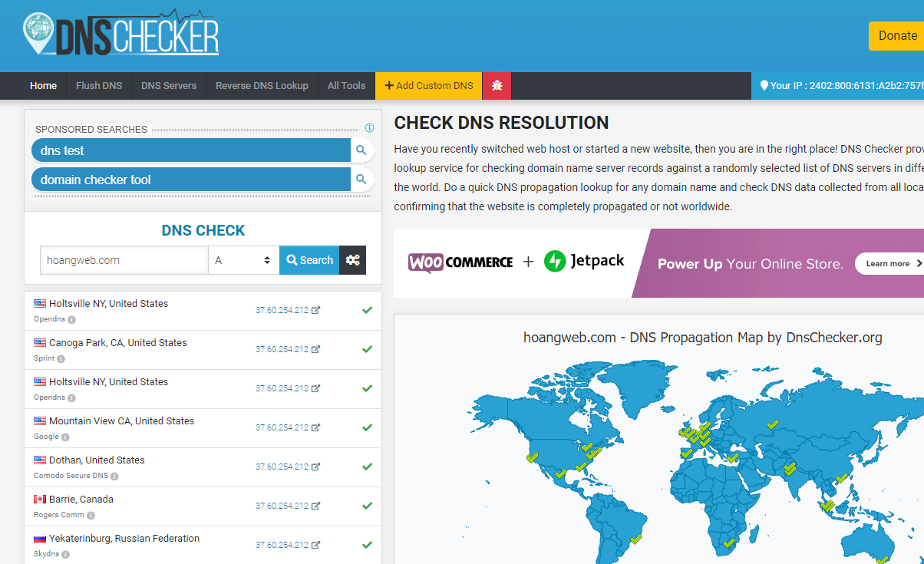Image resolution: width=924 pixels, height=564 pixels.
Task: Click 'dns test' sponsored search link
Action: (x=191, y=150)
